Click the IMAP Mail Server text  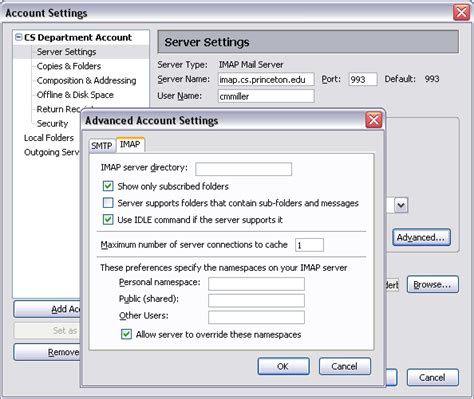[251, 65]
